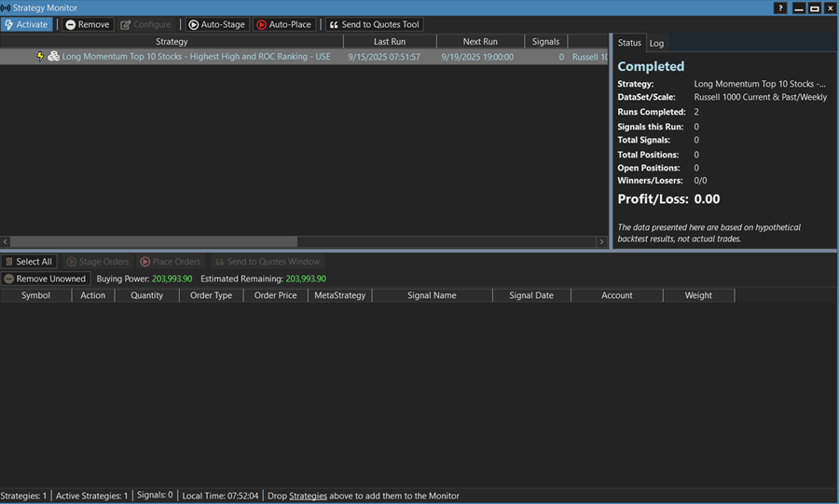
Task: Sort by the Next Run column
Action: click(x=480, y=42)
